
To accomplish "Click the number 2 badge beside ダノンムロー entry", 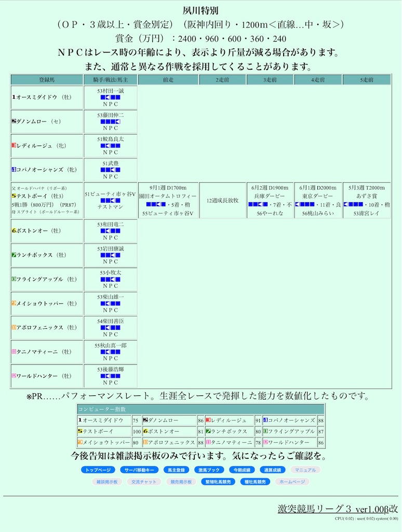I will (x=14, y=121).
